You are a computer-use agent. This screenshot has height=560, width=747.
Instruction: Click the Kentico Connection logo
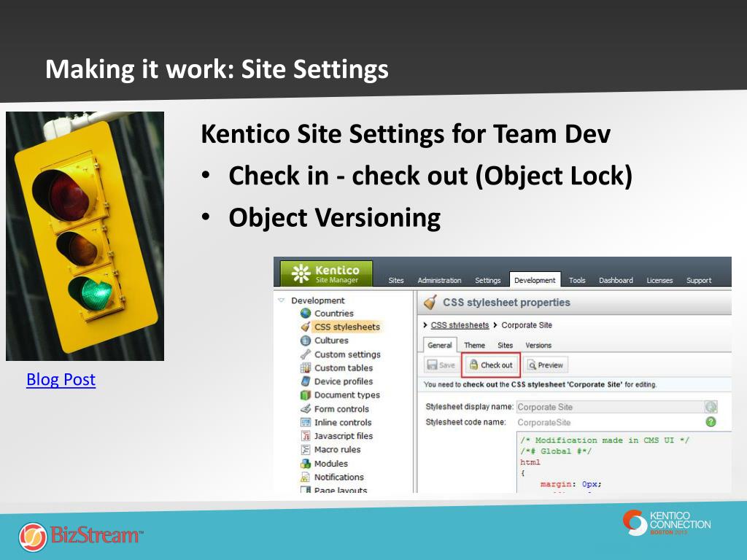click(667, 523)
